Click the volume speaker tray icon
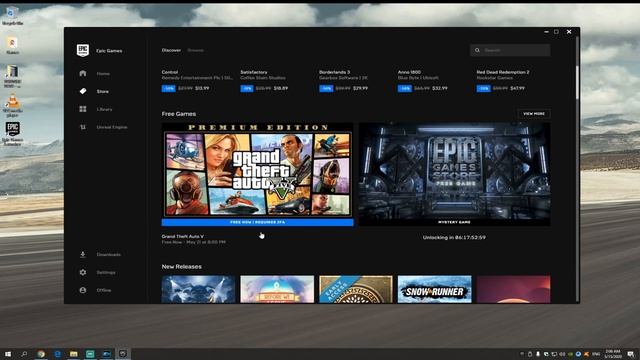This screenshot has height=360, width=640. click(562, 354)
